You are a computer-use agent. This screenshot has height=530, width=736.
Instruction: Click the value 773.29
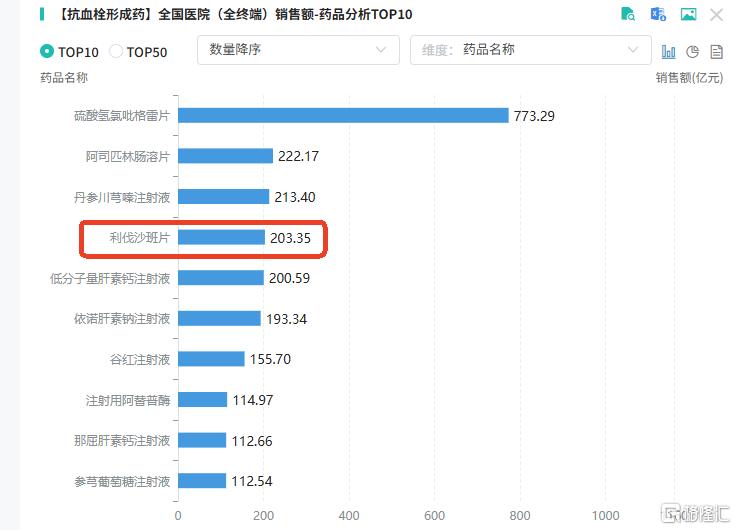534,116
